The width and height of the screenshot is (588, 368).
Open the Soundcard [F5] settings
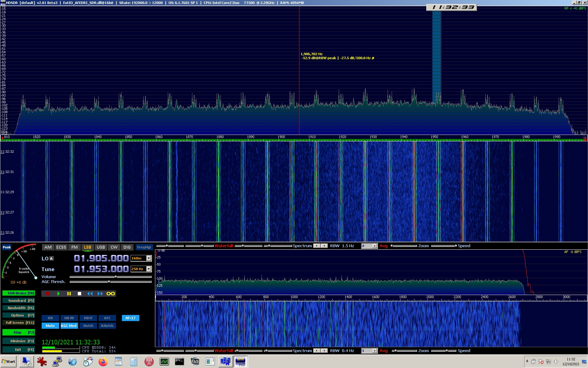coord(19,301)
